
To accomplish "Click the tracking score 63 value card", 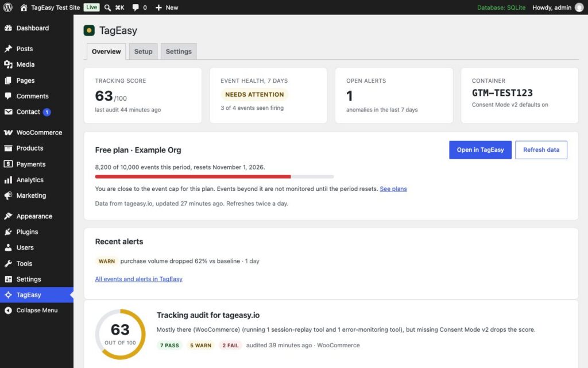I will pos(142,95).
